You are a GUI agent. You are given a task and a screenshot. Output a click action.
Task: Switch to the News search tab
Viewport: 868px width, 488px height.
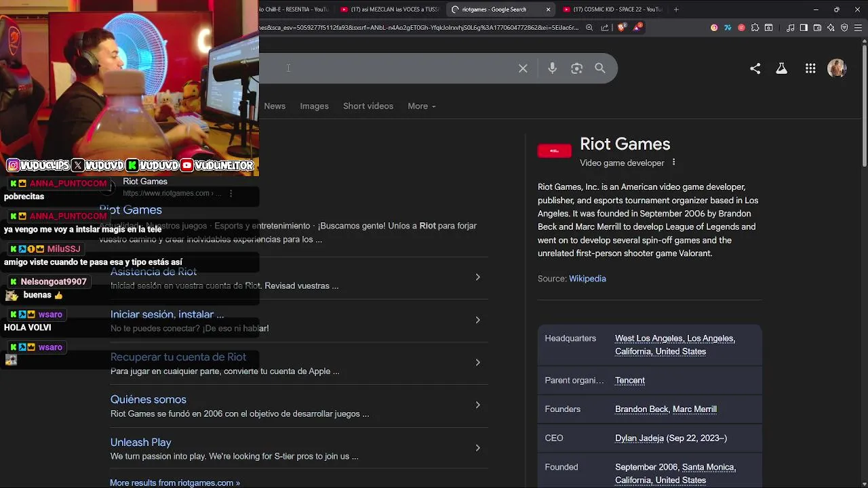pyautogui.click(x=275, y=106)
